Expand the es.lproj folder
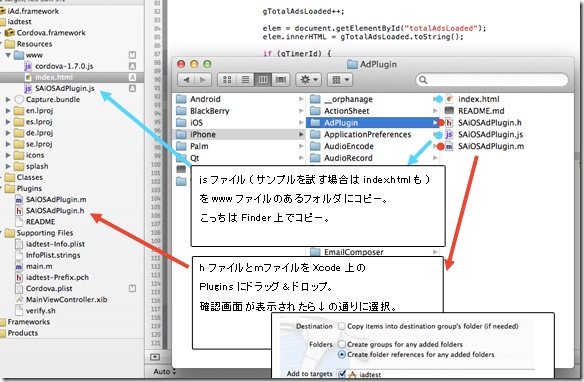The height and width of the screenshot is (382, 584). tap(8, 122)
